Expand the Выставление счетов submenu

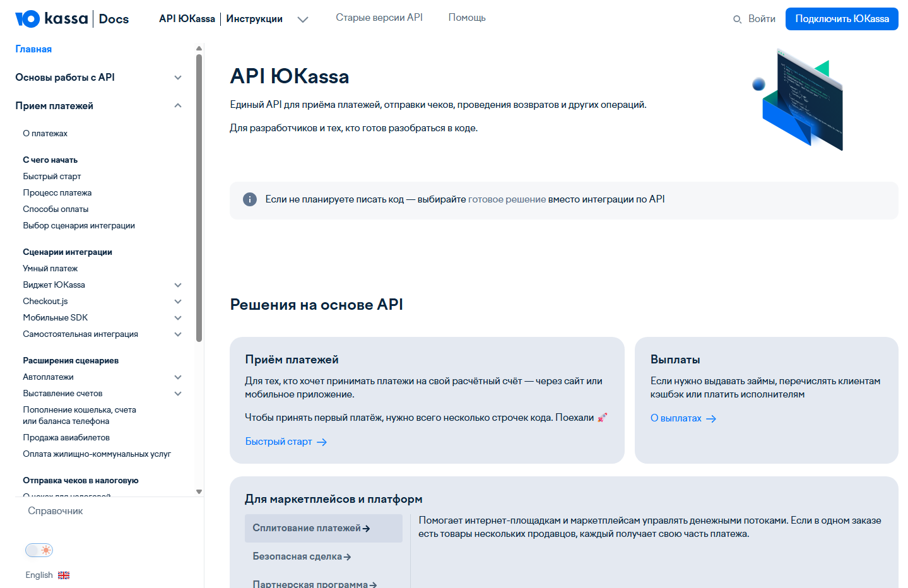pos(178,394)
